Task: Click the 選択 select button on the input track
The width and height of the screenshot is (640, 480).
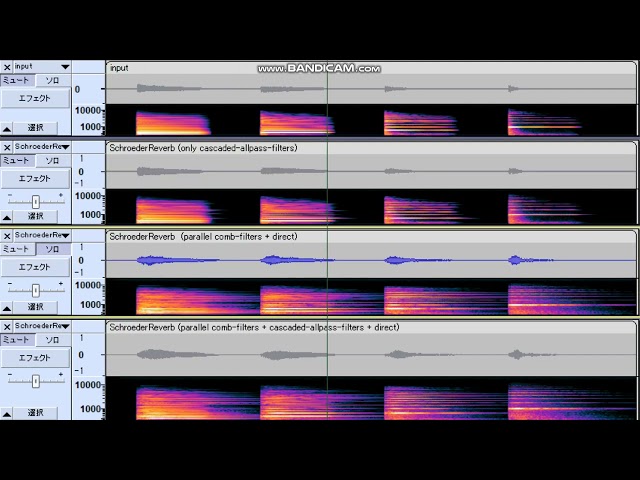Action: pyautogui.click(x=36, y=128)
